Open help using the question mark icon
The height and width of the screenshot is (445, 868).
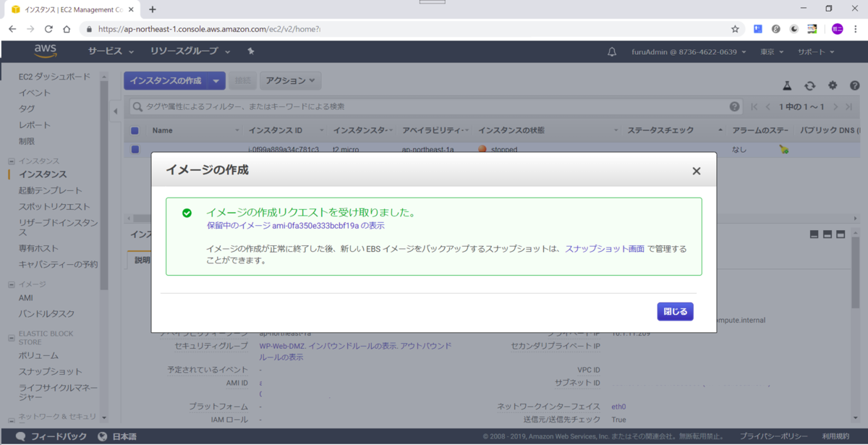click(855, 85)
